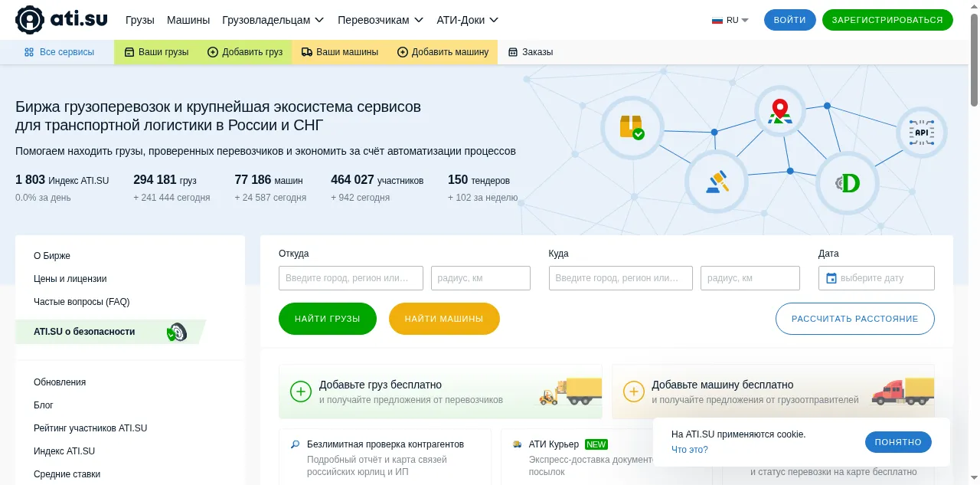Screen dimensions: 980x485
Task: Click the Откуда city input field
Action: click(x=351, y=278)
